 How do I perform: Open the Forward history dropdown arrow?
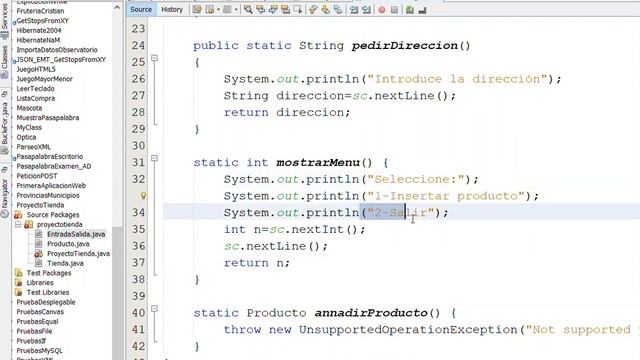[x=236, y=9]
